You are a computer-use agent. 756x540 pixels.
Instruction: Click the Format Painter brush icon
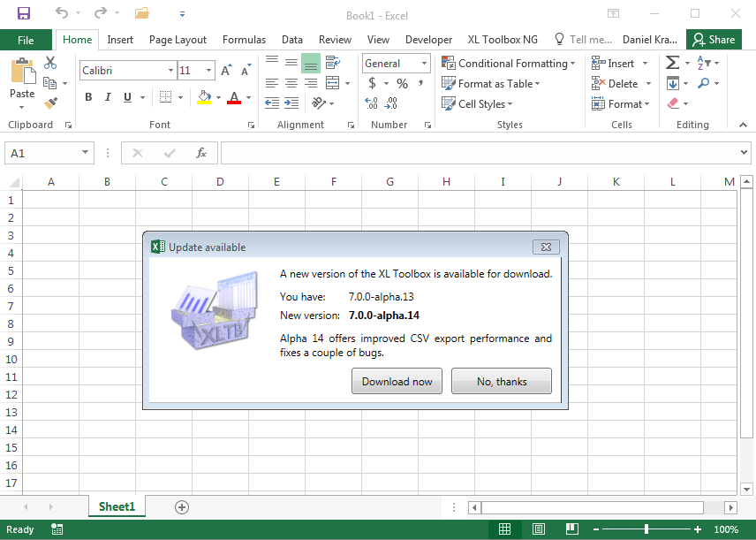(x=50, y=103)
